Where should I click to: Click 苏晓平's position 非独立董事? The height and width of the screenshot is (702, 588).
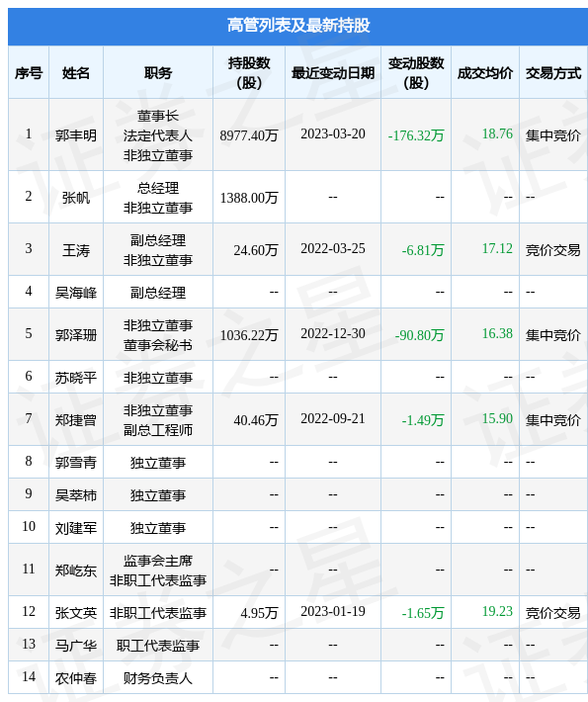click(158, 378)
